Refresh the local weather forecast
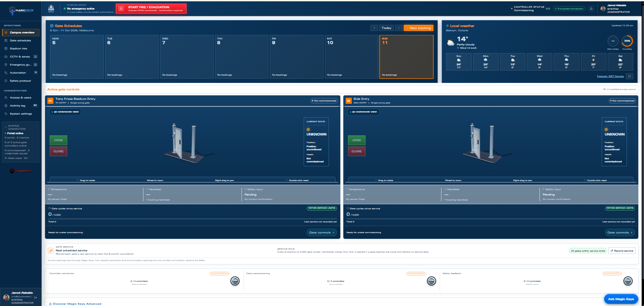The image size is (644, 306). [x=630, y=76]
